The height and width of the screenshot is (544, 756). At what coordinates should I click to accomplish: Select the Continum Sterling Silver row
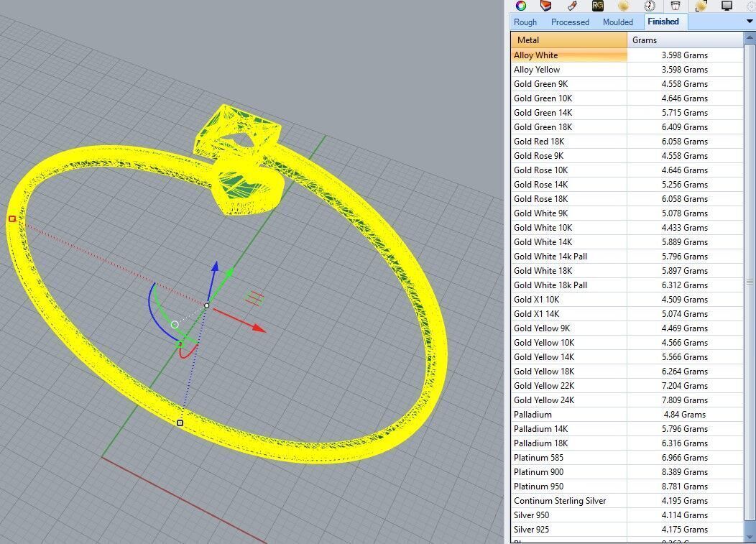pyautogui.click(x=627, y=501)
